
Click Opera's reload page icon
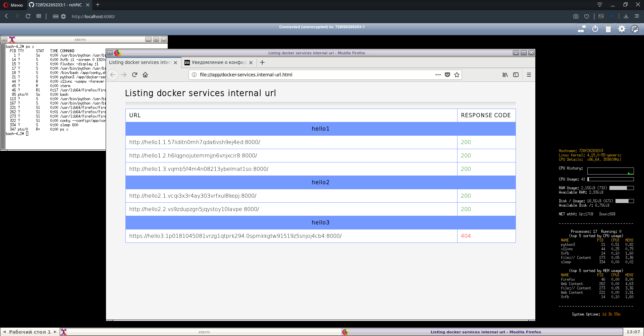coord(28,16)
